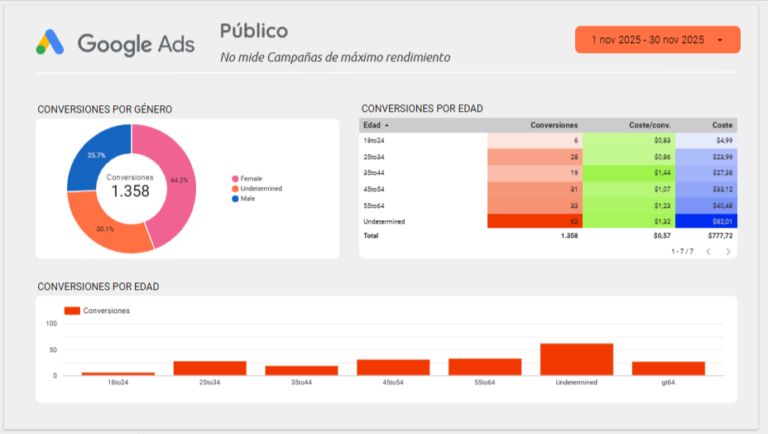Go to previous table page arrow
The width and height of the screenshot is (768, 434).
(x=708, y=252)
